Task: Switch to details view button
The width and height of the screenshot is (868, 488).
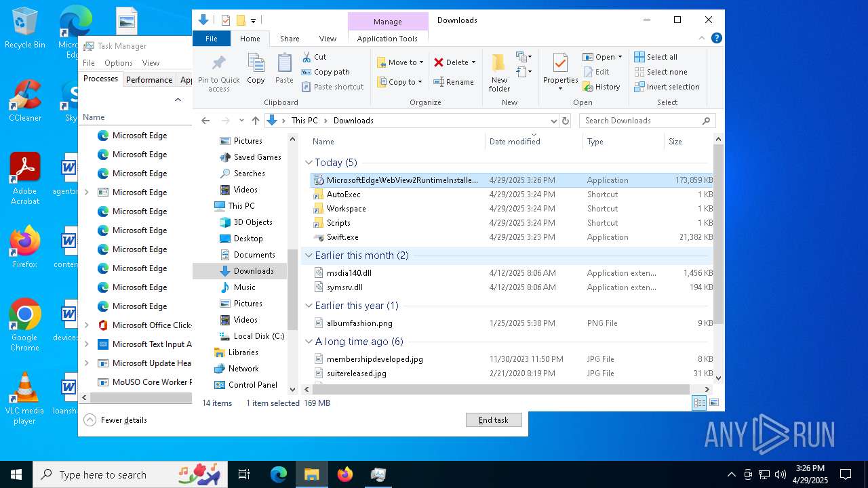Action: tap(699, 403)
